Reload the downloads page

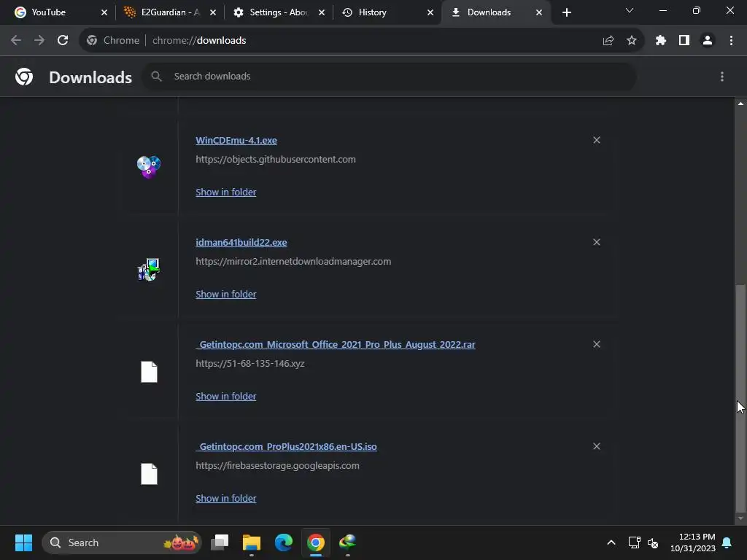click(63, 41)
